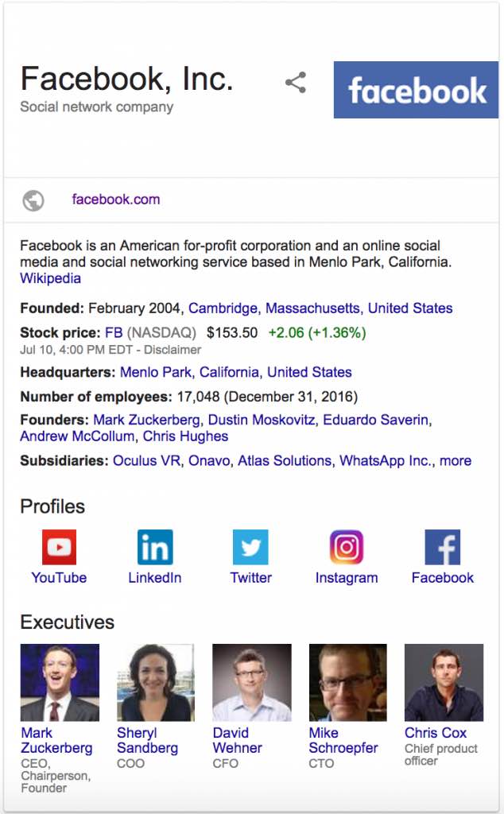The width and height of the screenshot is (504, 814).
Task: Select Mark Zuckerberg's executive photo
Action: [x=60, y=682]
